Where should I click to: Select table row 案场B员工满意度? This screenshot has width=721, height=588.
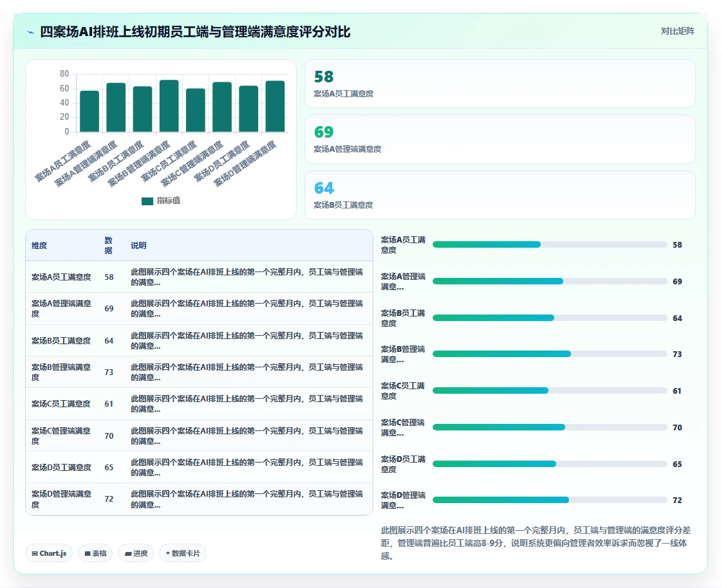point(199,340)
